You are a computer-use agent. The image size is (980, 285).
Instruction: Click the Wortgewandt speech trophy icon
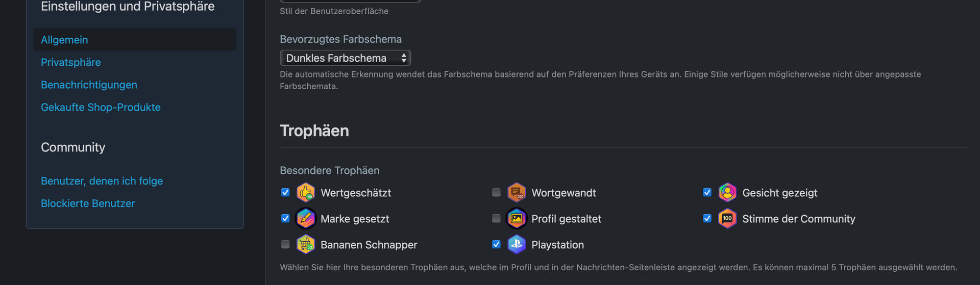point(517,193)
